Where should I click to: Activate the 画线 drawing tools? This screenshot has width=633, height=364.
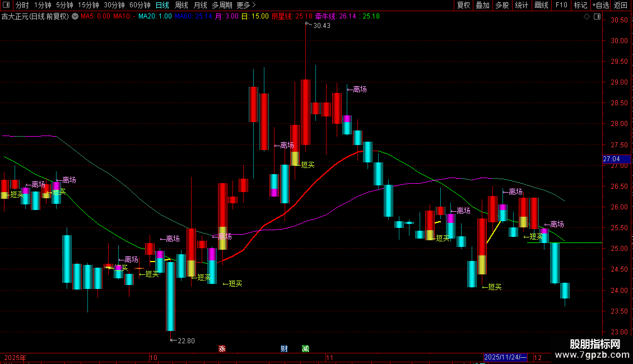coord(541,5)
